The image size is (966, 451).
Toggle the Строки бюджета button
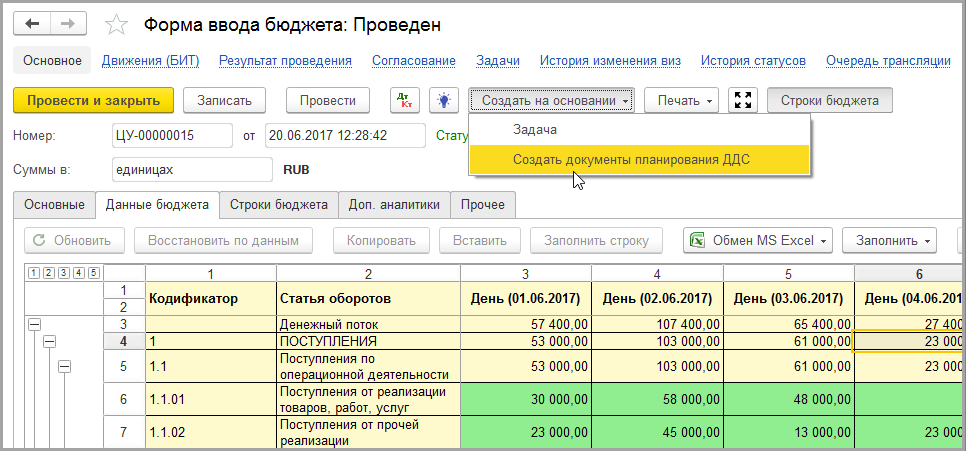(829, 101)
